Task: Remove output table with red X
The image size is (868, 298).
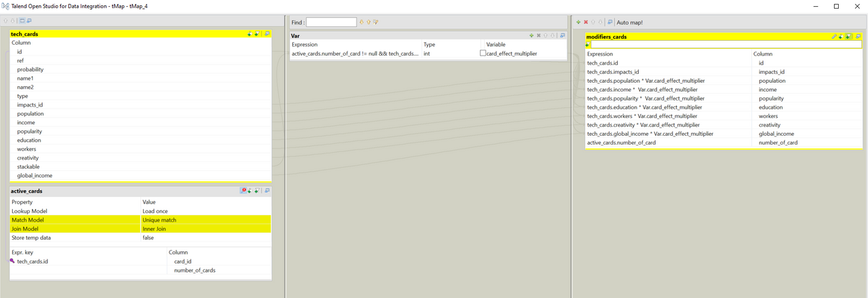Action: 585,22
